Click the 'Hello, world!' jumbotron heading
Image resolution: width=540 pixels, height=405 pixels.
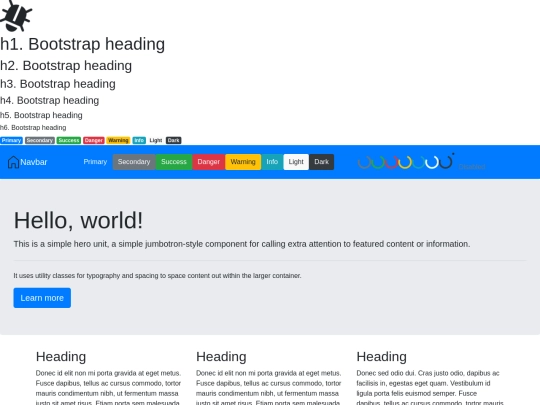click(x=78, y=220)
